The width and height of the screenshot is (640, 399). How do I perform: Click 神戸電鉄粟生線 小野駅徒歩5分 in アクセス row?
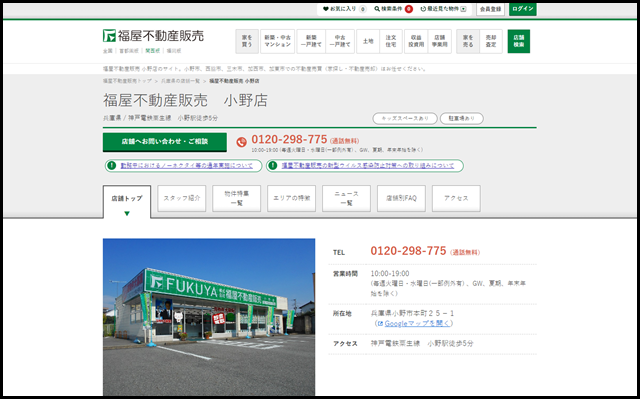click(x=422, y=344)
